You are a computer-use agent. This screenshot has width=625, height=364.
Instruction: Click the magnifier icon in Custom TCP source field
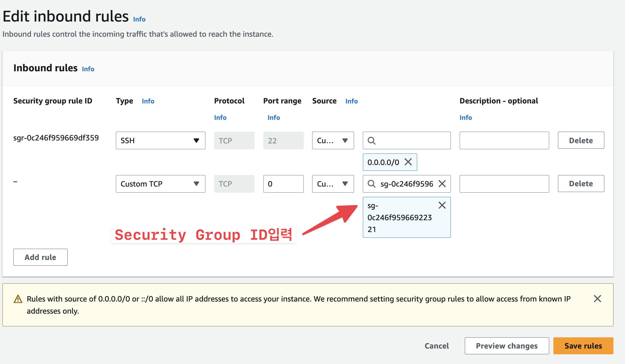click(x=371, y=184)
